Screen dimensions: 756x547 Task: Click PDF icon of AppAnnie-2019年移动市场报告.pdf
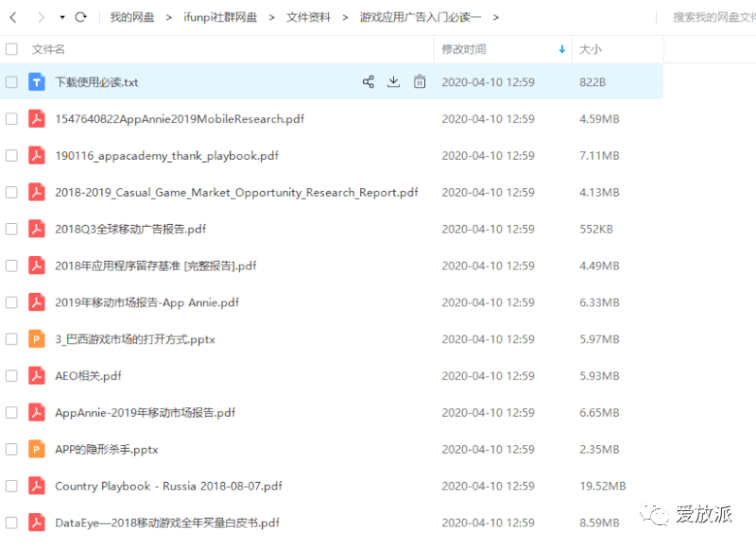tap(37, 412)
